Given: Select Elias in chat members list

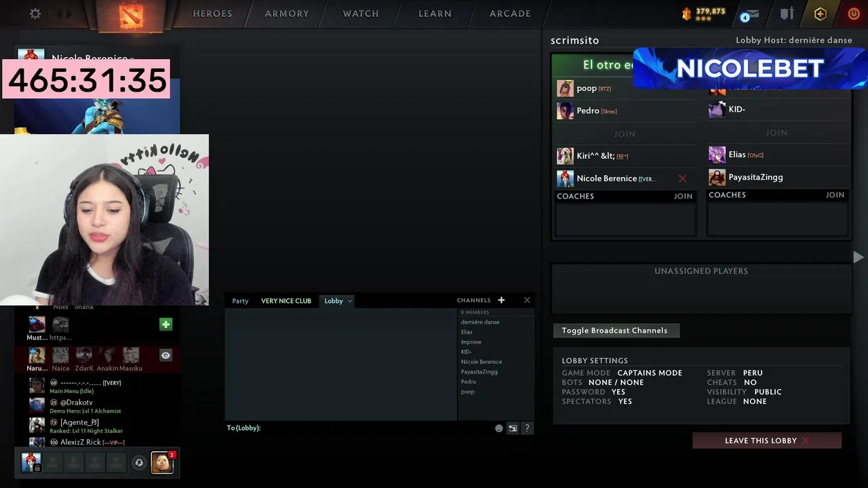Looking at the screenshot, I should (x=467, y=332).
